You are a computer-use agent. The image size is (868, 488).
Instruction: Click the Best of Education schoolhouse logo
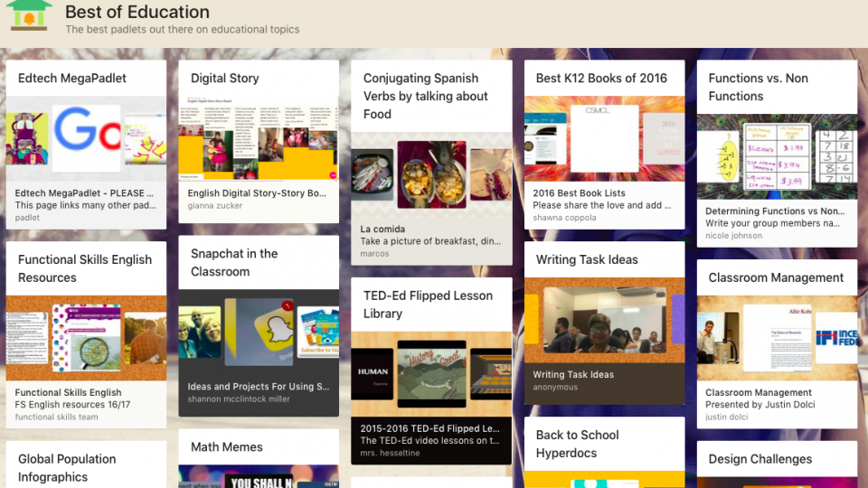pos(29,15)
